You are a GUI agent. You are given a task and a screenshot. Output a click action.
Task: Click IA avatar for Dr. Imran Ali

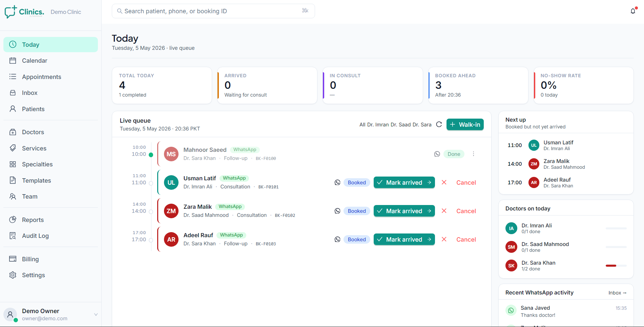click(x=511, y=228)
